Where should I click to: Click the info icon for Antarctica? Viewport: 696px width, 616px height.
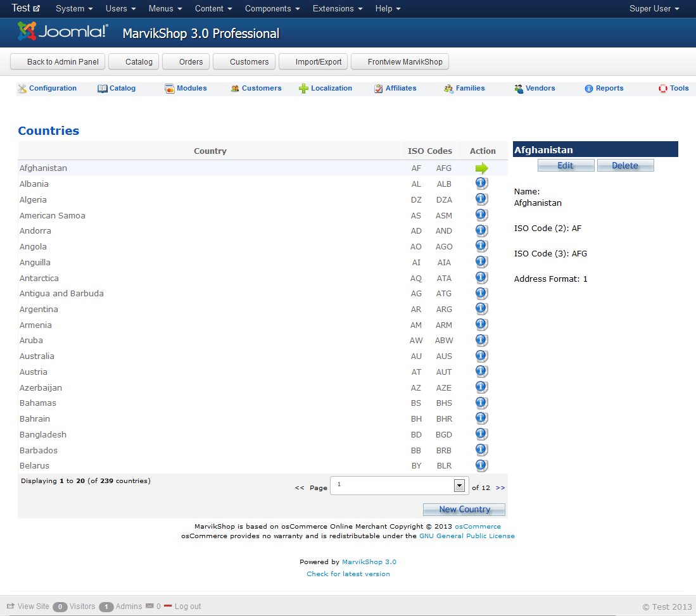pyautogui.click(x=481, y=278)
